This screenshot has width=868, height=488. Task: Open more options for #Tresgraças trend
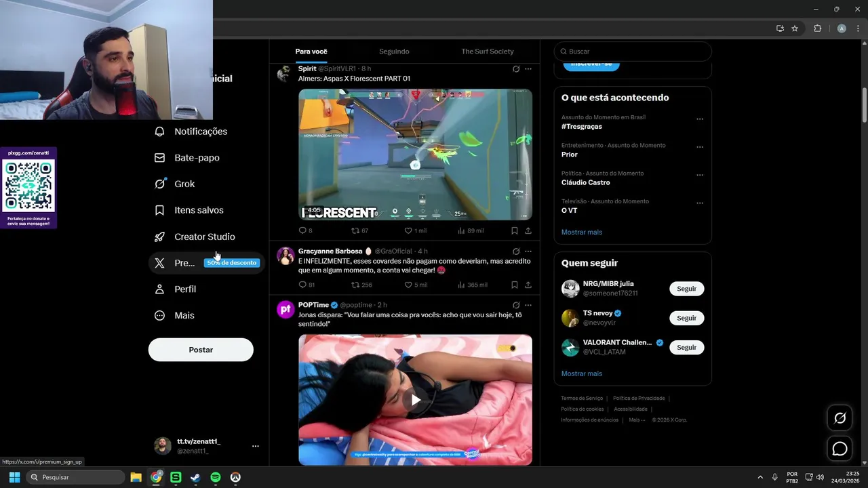click(x=700, y=119)
